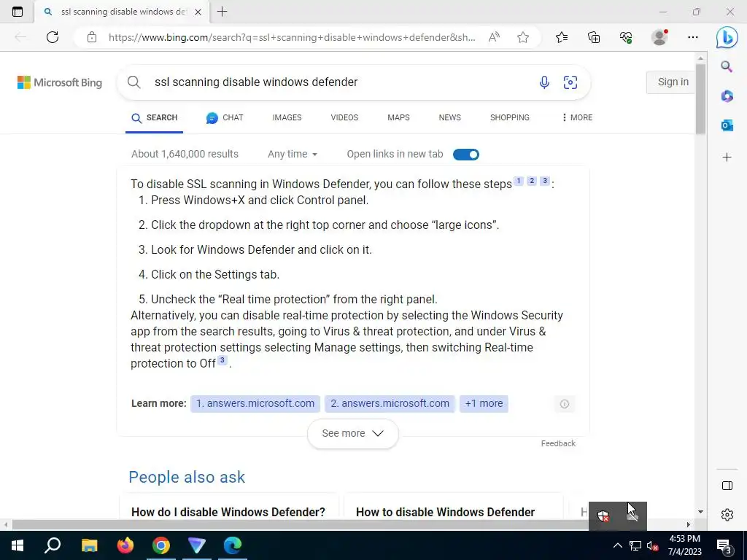The image size is (747, 560).
Task: Go to Microsoft Bing home logo
Action: [x=60, y=82]
